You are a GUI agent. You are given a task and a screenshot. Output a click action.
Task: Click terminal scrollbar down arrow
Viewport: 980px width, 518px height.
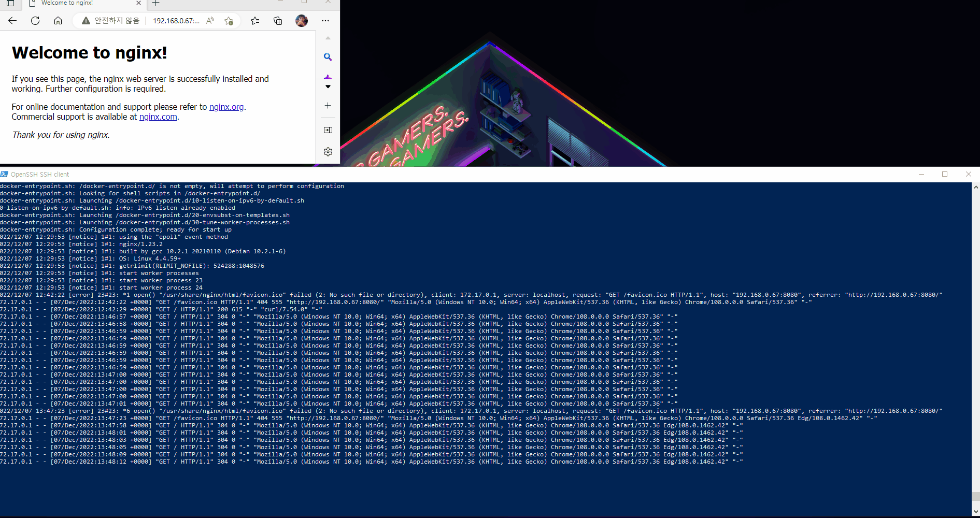pyautogui.click(x=976, y=512)
